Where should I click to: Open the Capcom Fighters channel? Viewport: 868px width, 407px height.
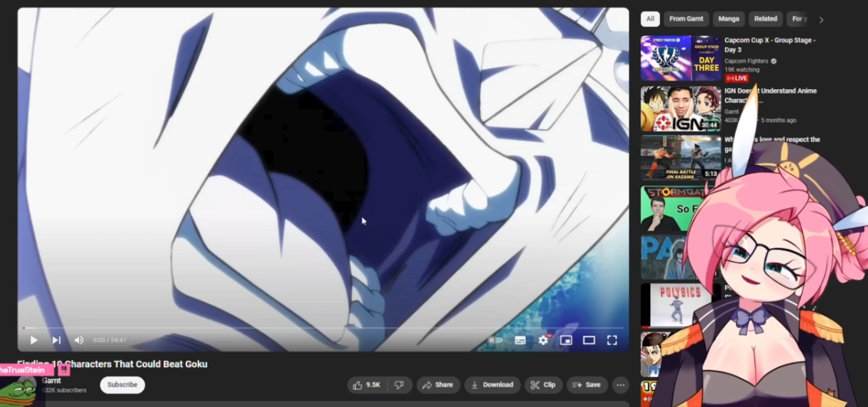click(746, 61)
